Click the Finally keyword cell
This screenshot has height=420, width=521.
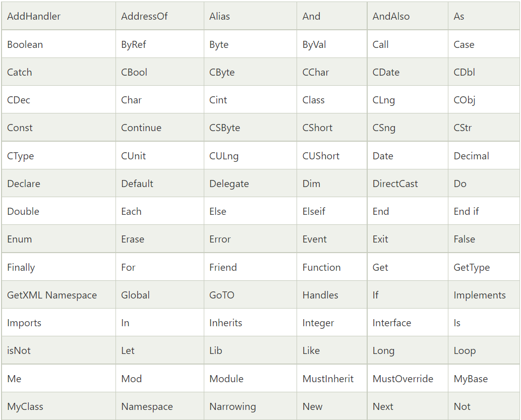[21, 267]
